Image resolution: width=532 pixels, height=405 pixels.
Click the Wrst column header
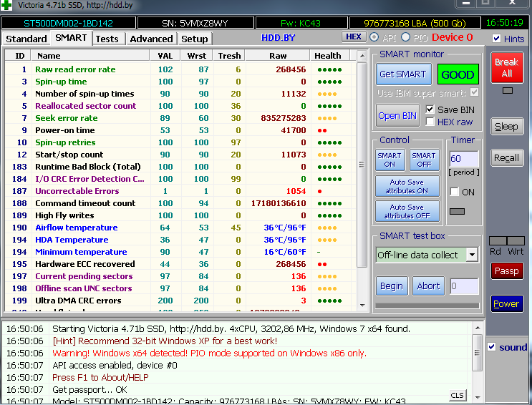tap(197, 56)
